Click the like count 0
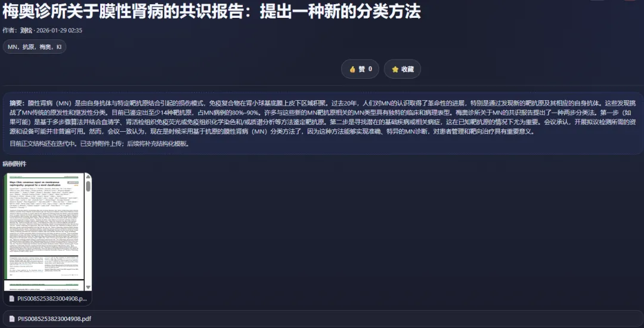Viewport: 644px width, 328px height. pos(370,69)
